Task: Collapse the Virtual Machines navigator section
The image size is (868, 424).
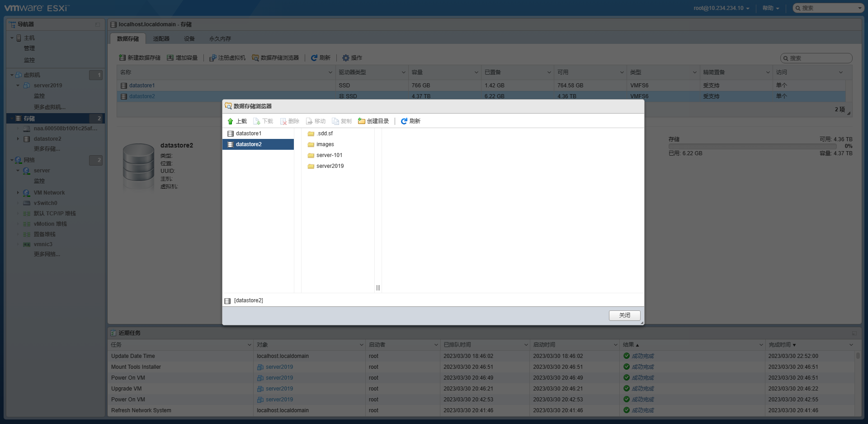Action: pyautogui.click(x=12, y=75)
